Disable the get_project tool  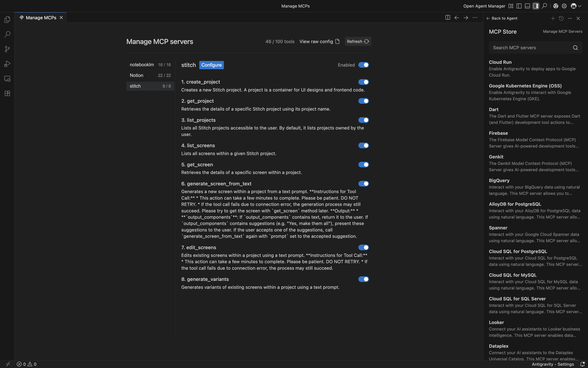point(363,101)
